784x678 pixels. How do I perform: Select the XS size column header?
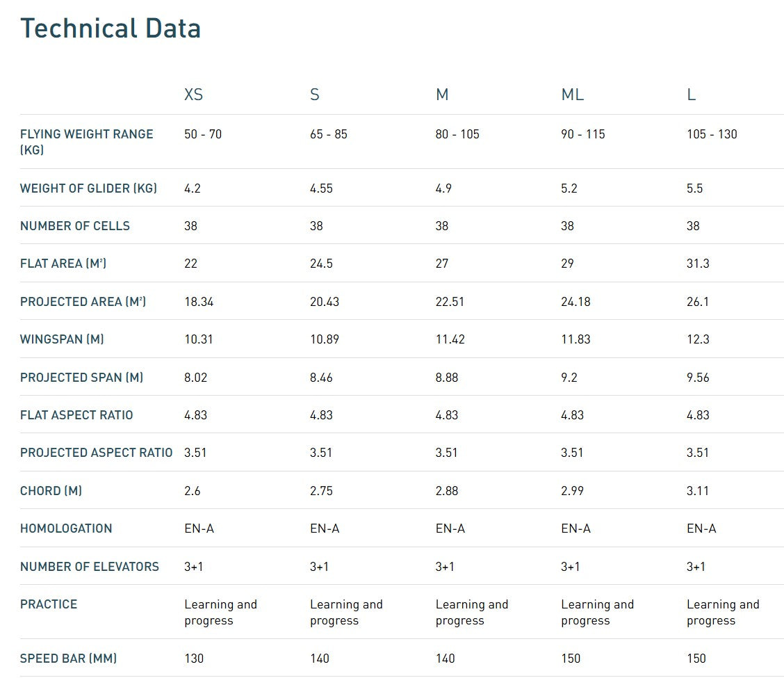(x=193, y=95)
